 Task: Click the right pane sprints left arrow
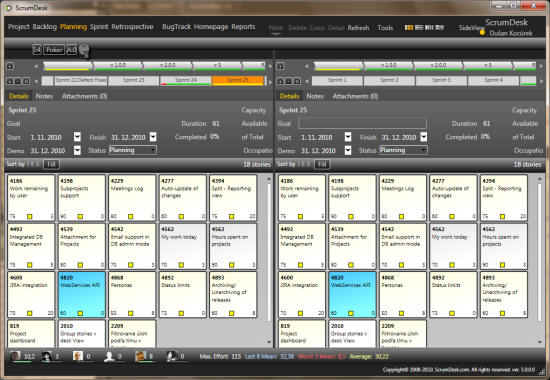[x=307, y=81]
